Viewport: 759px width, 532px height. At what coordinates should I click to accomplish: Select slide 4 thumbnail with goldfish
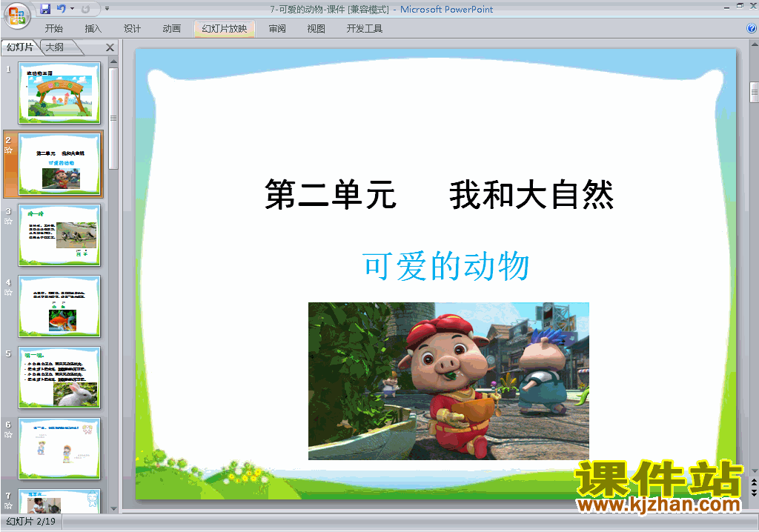click(59, 306)
